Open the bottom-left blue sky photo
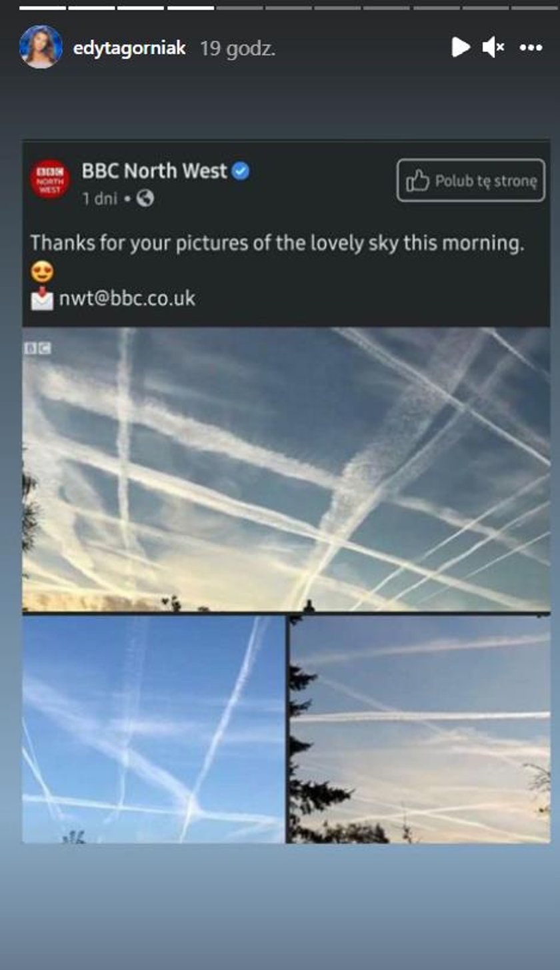The width and height of the screenshot is (560, 970). coord(153,729)
